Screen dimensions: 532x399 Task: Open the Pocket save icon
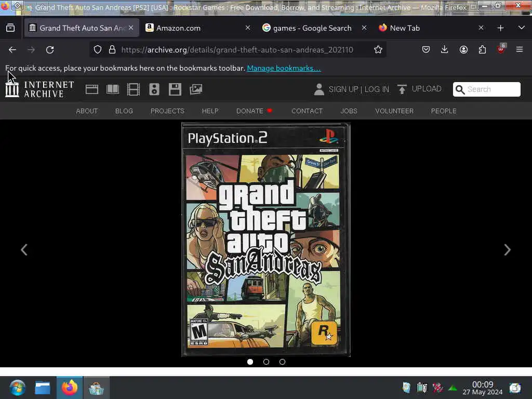(426, 50)
